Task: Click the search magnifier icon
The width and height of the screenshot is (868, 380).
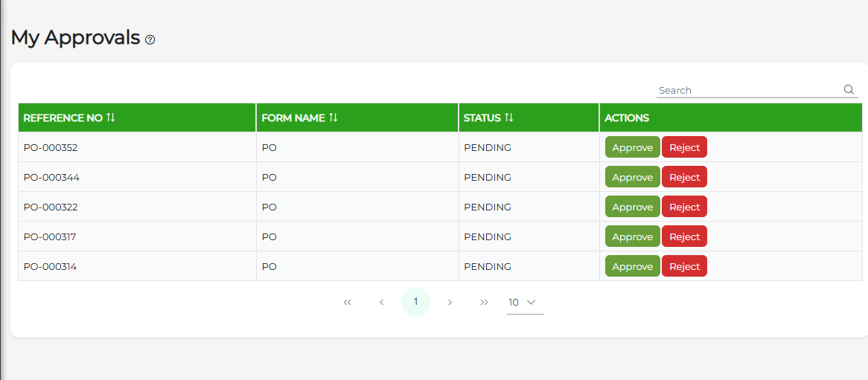Action: tap(849, 90)
